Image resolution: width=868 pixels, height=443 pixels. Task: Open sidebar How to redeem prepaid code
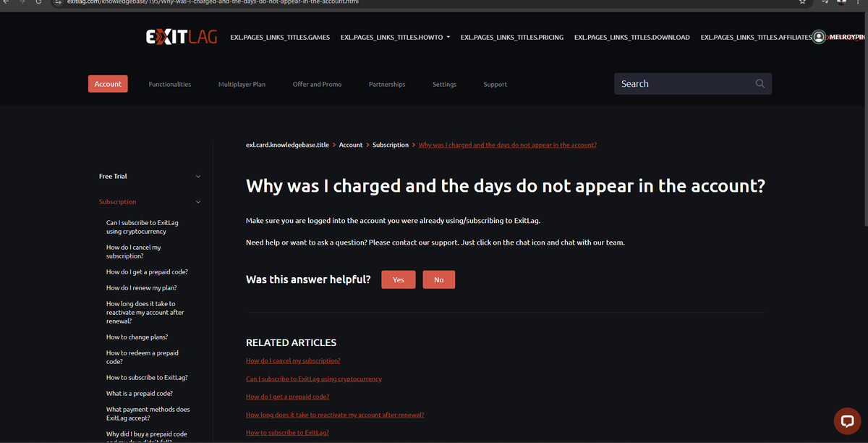click(x=142, y=358)
